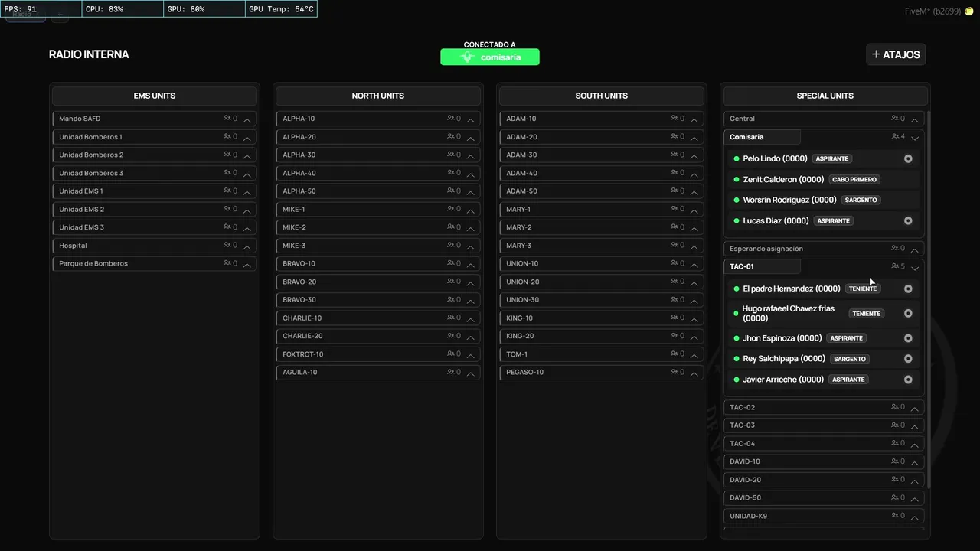Open the ATAJOS shortcuts button

click(x=896, y=54)
